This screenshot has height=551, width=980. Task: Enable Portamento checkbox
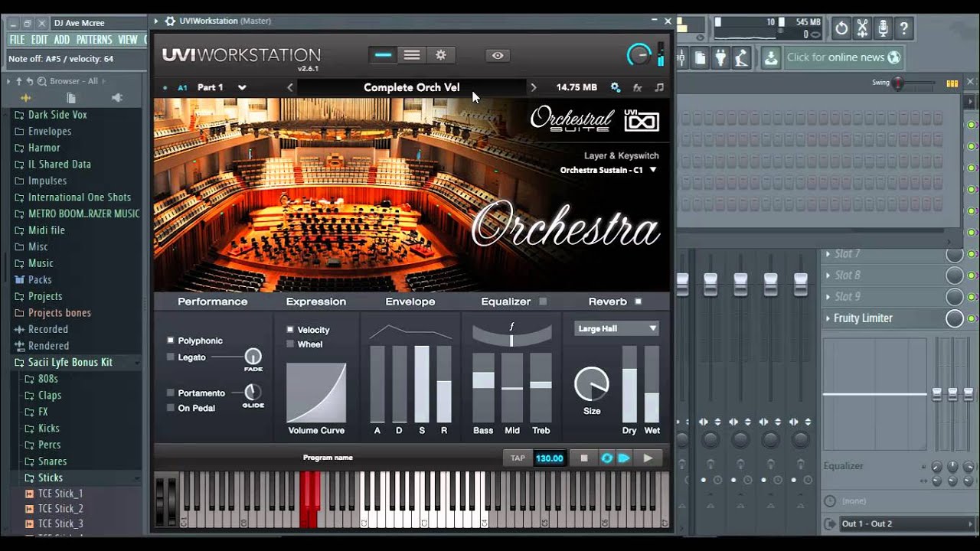point(171,393)
